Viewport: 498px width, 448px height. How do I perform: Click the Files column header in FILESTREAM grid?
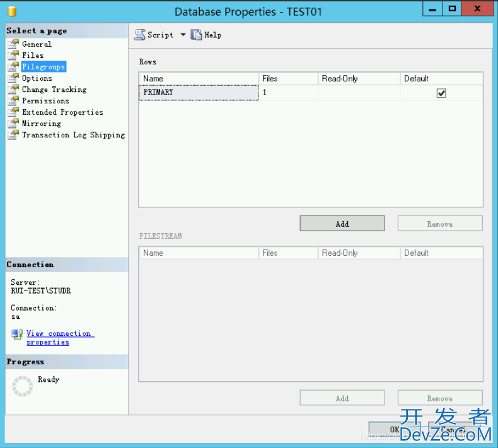point(288,253)
